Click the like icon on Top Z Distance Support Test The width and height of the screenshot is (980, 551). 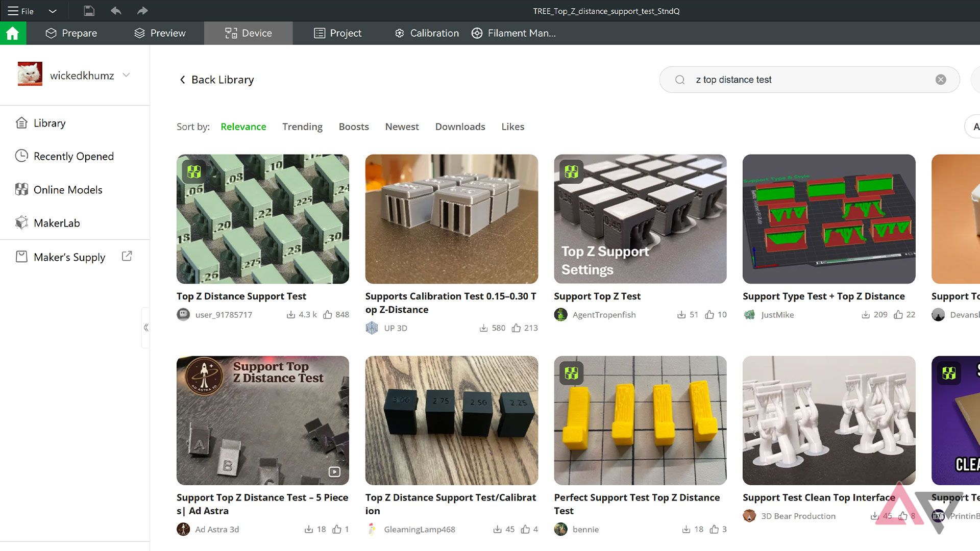point(328,315)
